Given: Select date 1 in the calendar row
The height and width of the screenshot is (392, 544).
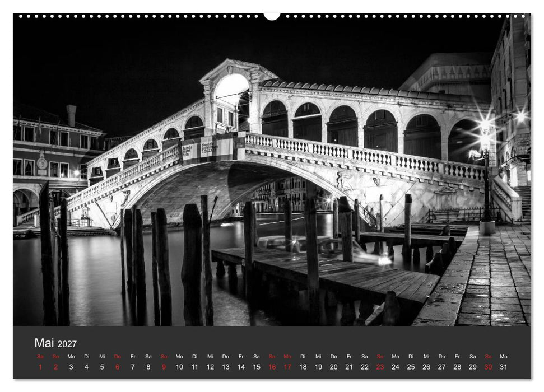Looking at the screenshot, I should (40, 367).
